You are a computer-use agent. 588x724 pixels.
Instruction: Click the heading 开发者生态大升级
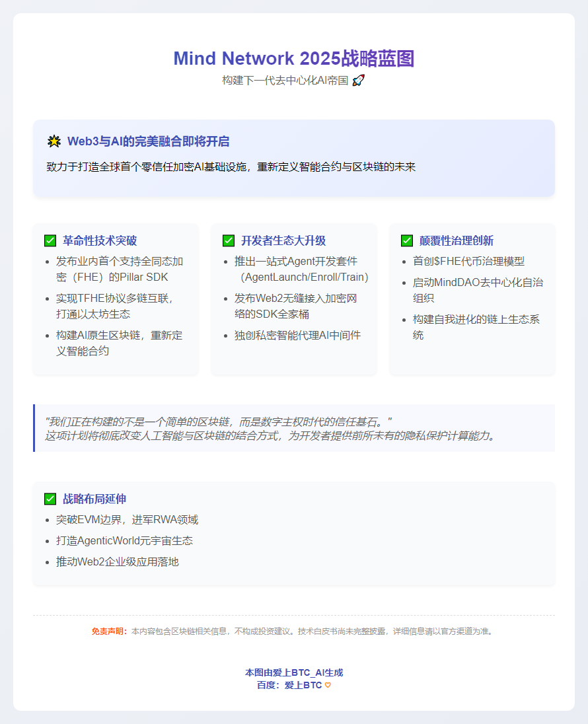(x=283, y=240)
